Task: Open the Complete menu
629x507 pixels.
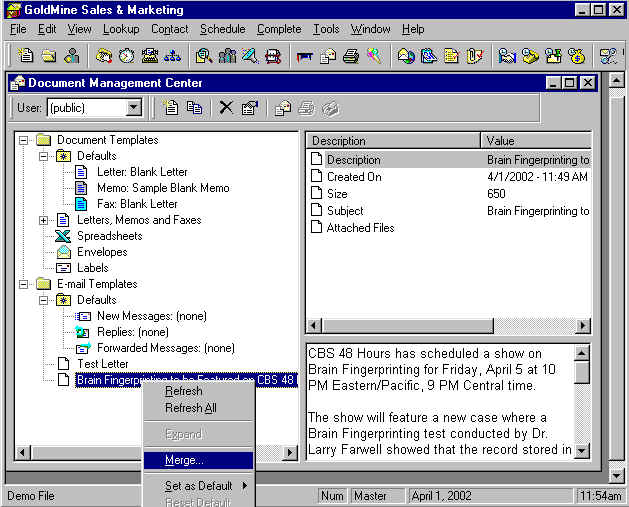Action: coord(279,29)
